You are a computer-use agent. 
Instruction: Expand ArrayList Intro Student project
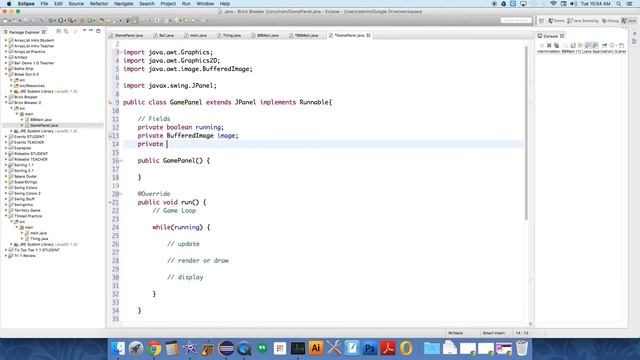point(6,40)
